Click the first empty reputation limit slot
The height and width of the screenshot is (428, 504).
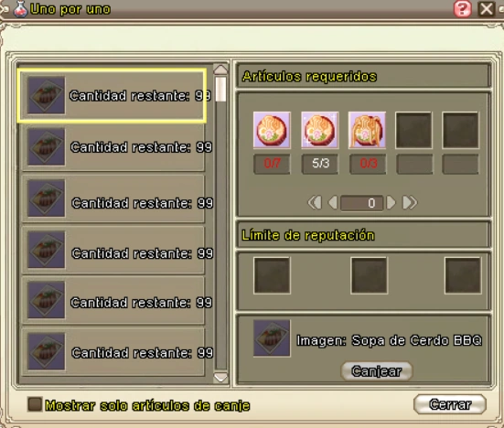pyautogui.click(x=272, y=275)
